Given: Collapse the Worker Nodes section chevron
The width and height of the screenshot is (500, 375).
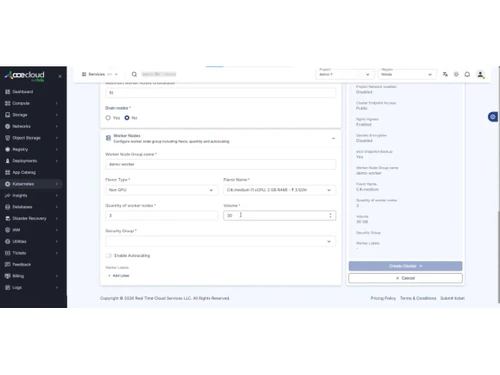Looking at the screenshot, I should (x=333, y=138).
